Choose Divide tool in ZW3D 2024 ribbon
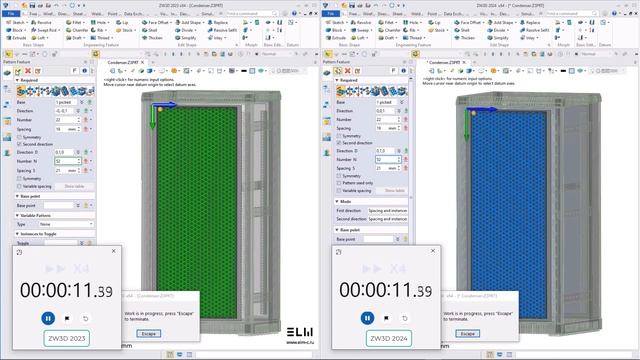Image resolution: width=640 pixels, height=360 pixels. (x=496, y=30)
